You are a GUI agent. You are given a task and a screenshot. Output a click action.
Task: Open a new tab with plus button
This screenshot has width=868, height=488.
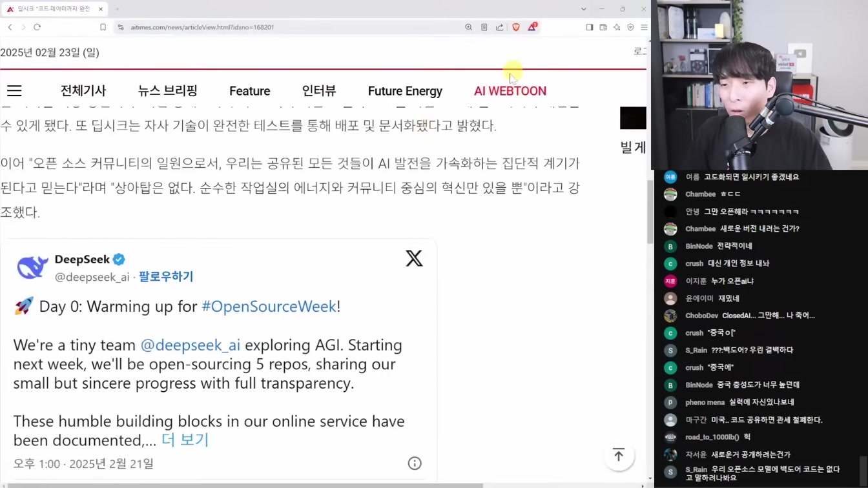pyautogui.click(x=118, y=9)
